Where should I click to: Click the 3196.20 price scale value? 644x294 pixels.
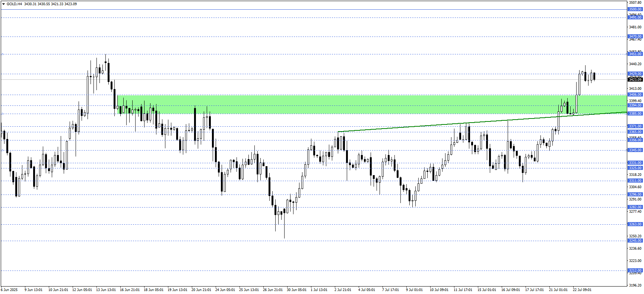pos(635,285)
